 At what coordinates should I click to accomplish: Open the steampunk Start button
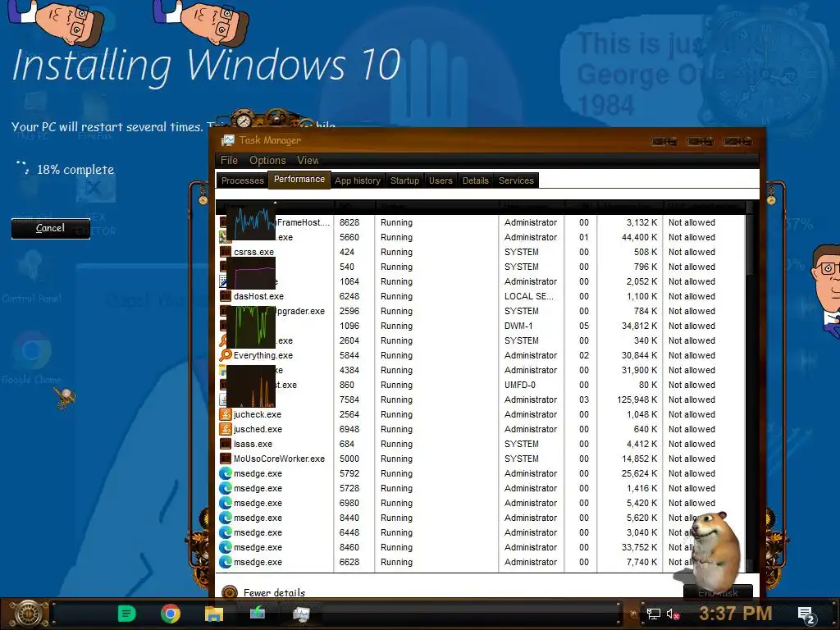(28, 614)
